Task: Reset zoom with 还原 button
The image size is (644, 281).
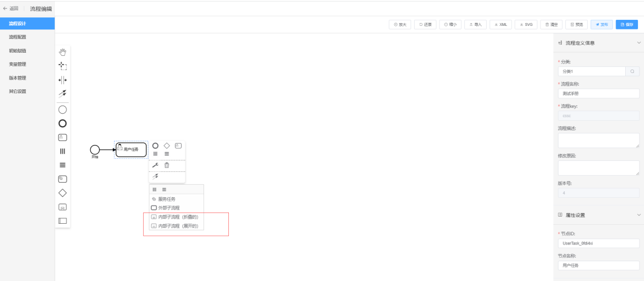Action: pyautogui.click(x=425, y=24)
